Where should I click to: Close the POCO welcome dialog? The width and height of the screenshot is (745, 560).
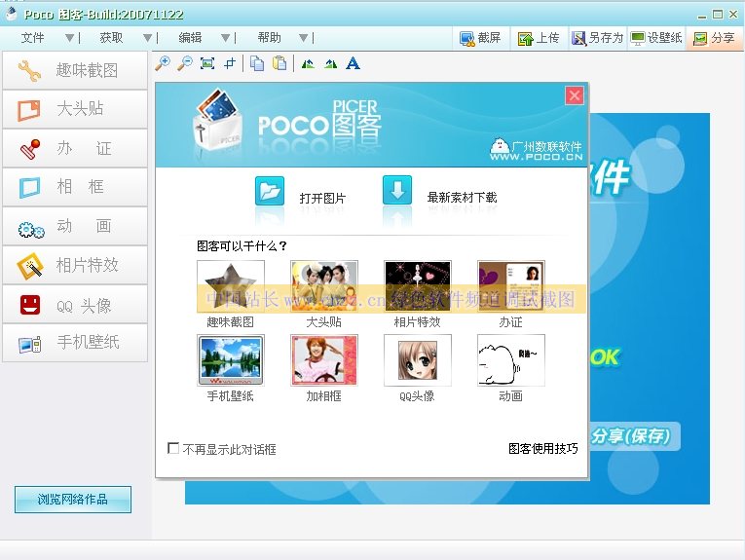click(575, 95)
